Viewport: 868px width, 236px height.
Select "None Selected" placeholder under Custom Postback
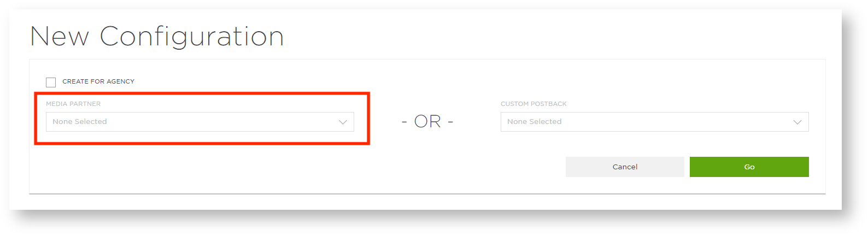pos(535,122)
